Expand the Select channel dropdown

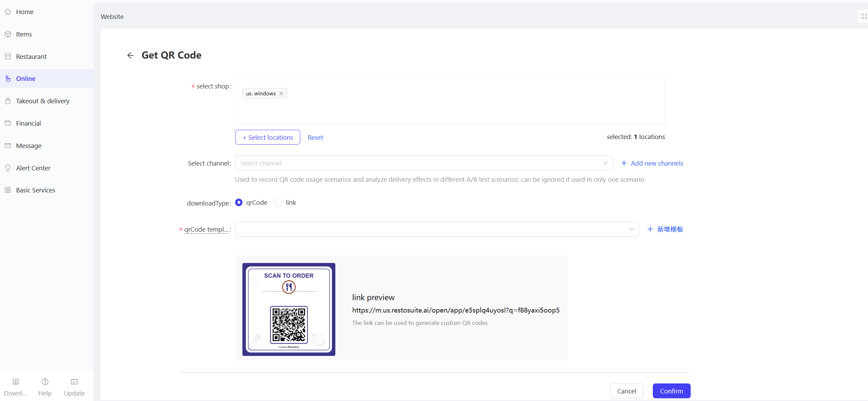pyautogui.click(x=424, y=163)
